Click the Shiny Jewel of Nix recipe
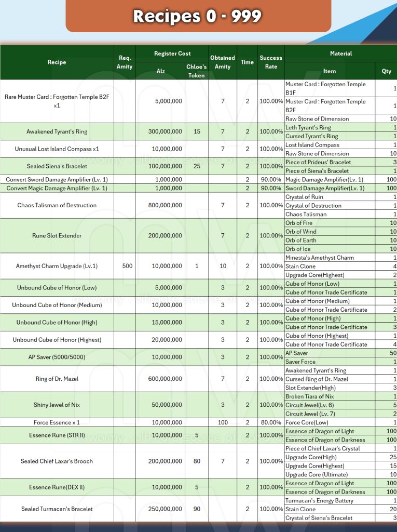The height and width of the screenshot is (532, 397). pos(57,405)
